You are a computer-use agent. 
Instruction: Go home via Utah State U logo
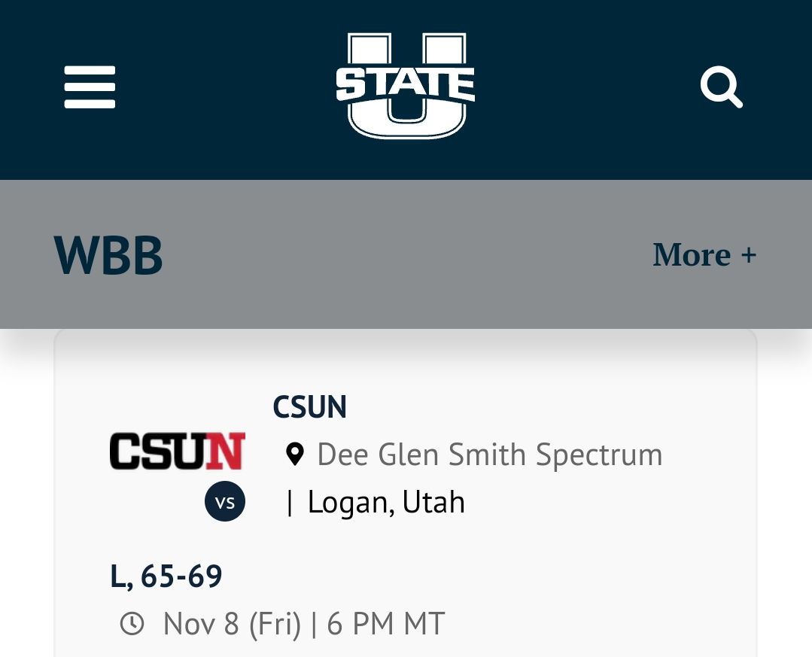pyautogui.click(x=406, y=86)
